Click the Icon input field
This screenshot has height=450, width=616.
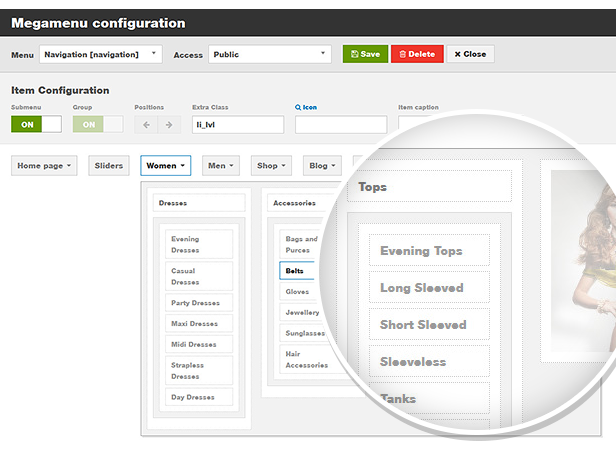click(x=340, y=125)
